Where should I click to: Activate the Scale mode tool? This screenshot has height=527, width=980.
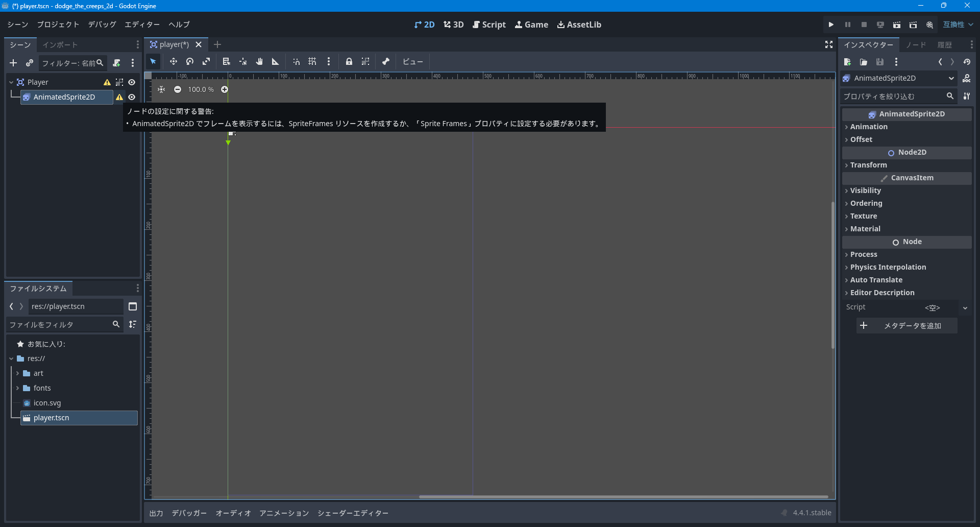[x=206, y=62]
